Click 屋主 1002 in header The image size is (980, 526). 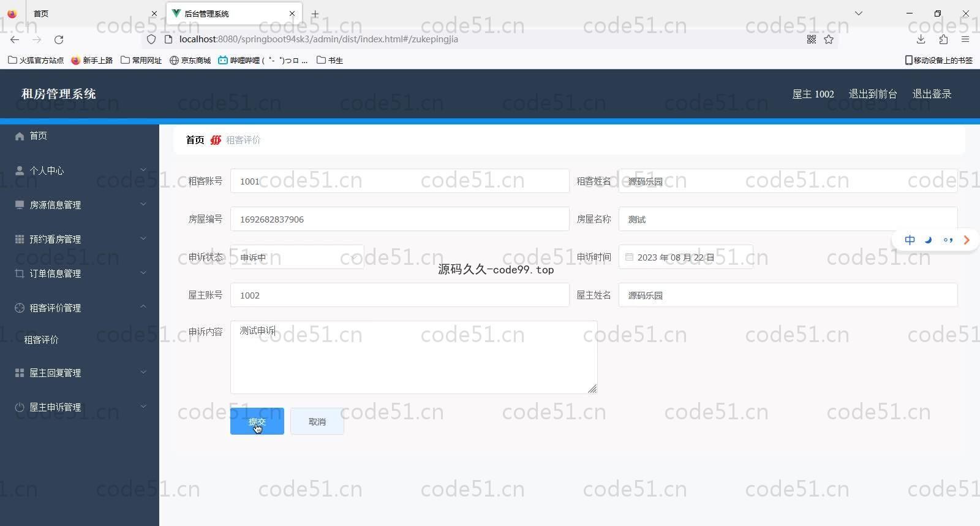813,94
